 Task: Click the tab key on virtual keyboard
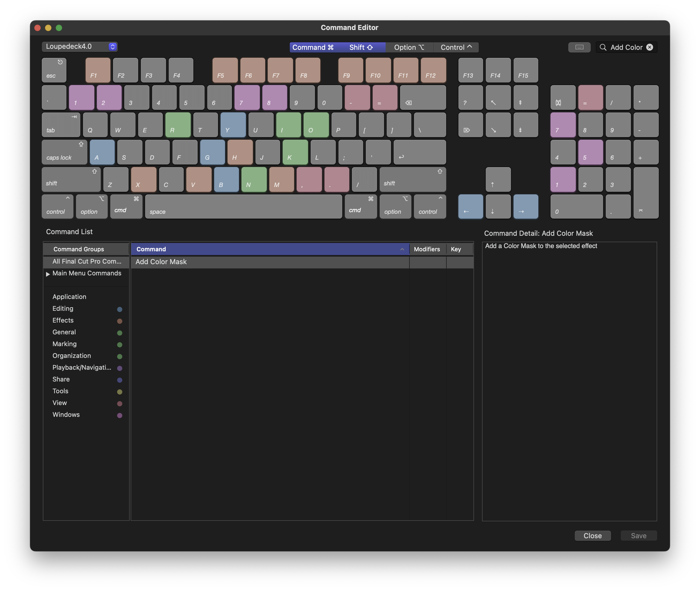(61, 125)
